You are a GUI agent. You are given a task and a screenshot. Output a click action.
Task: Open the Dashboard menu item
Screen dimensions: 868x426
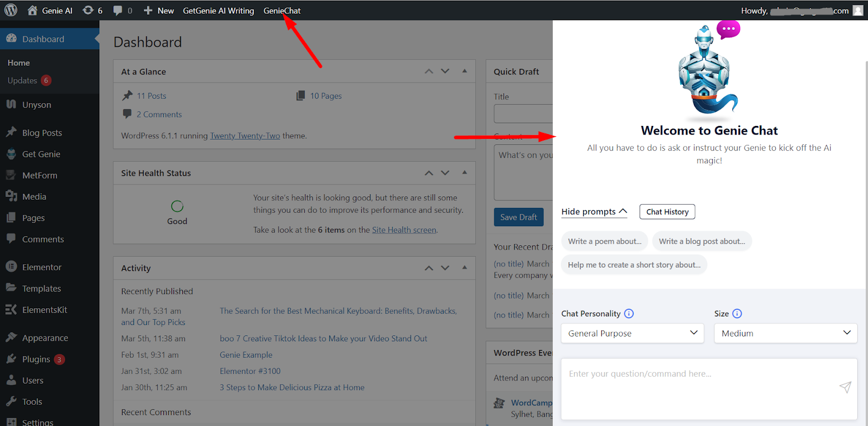click(x=49, y=39)
